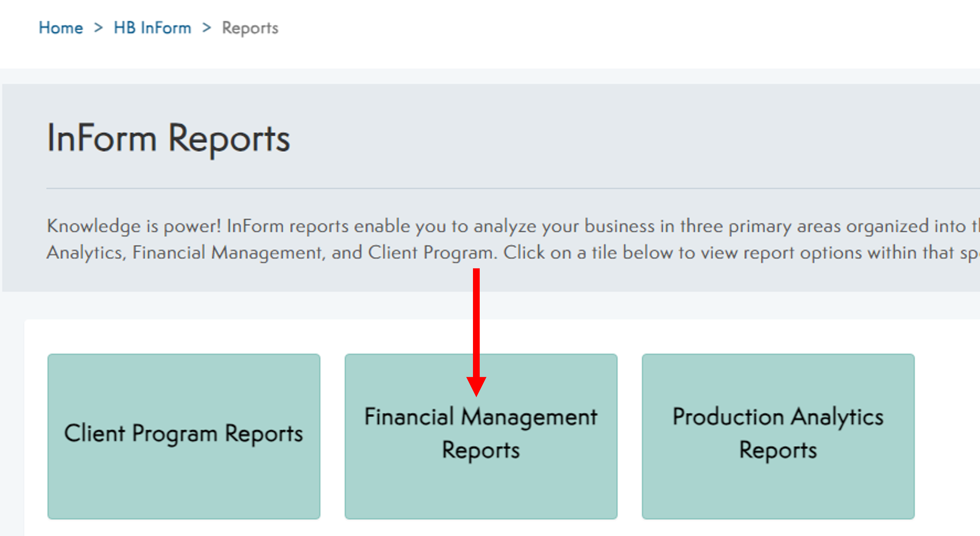Click the first breadcrumb separator arrow
The height and width of the screenshot is (536, 980).
(99, 27)
